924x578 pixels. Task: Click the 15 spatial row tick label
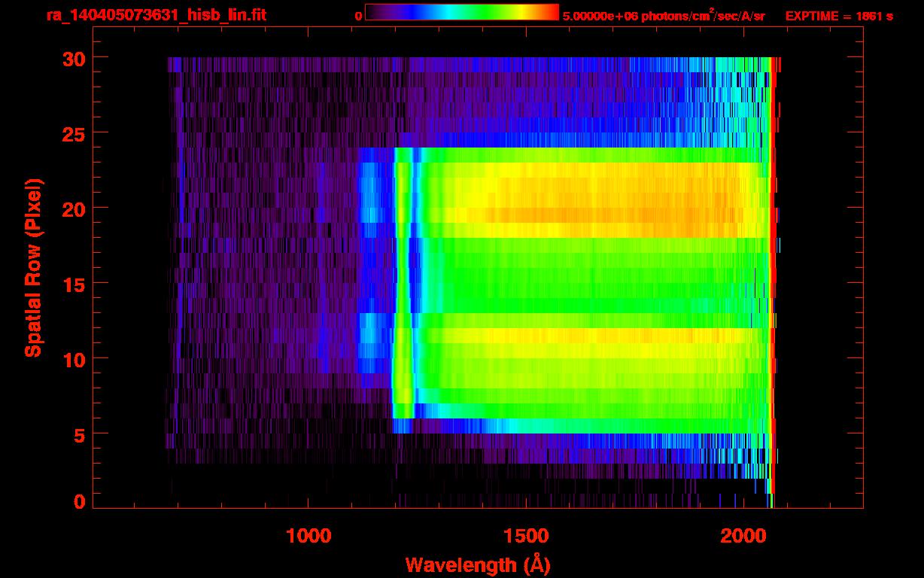72,284
